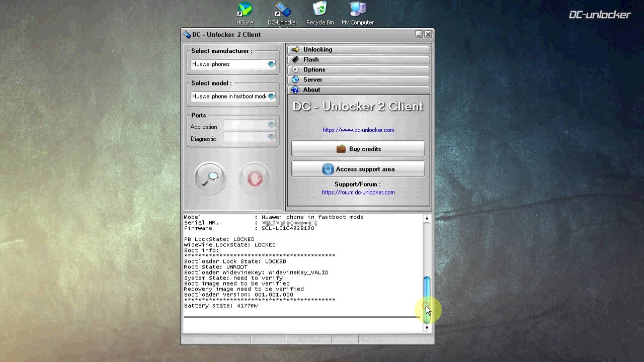Click the globe icon next to Server
The image size is (644, 362).
[295, 79]
